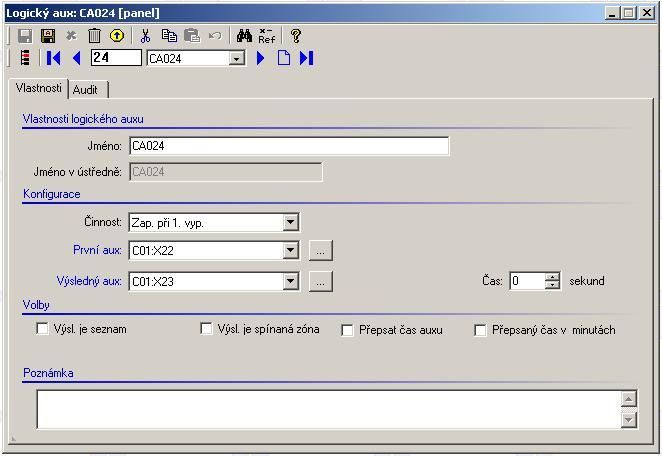Jump to the first record

[x=54, y=58]
